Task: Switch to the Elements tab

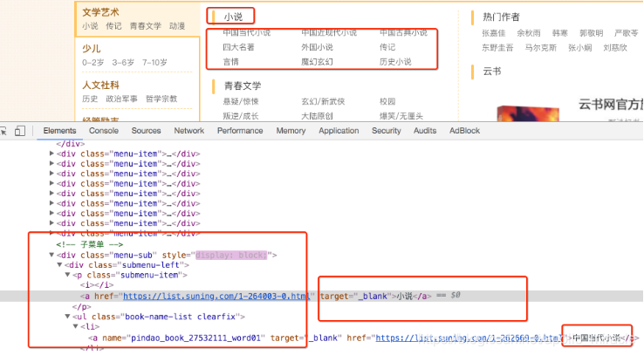Action: (x=59, y=131)
